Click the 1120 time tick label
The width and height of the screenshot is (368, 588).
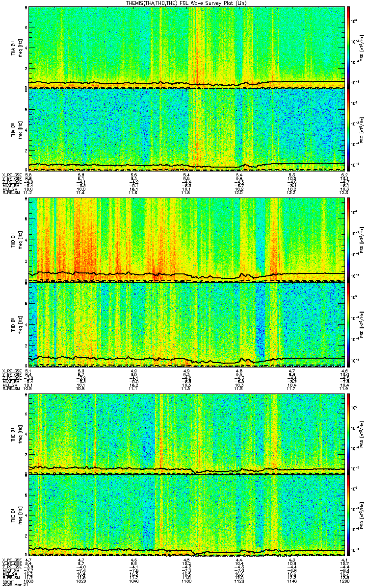pos(239,581)
